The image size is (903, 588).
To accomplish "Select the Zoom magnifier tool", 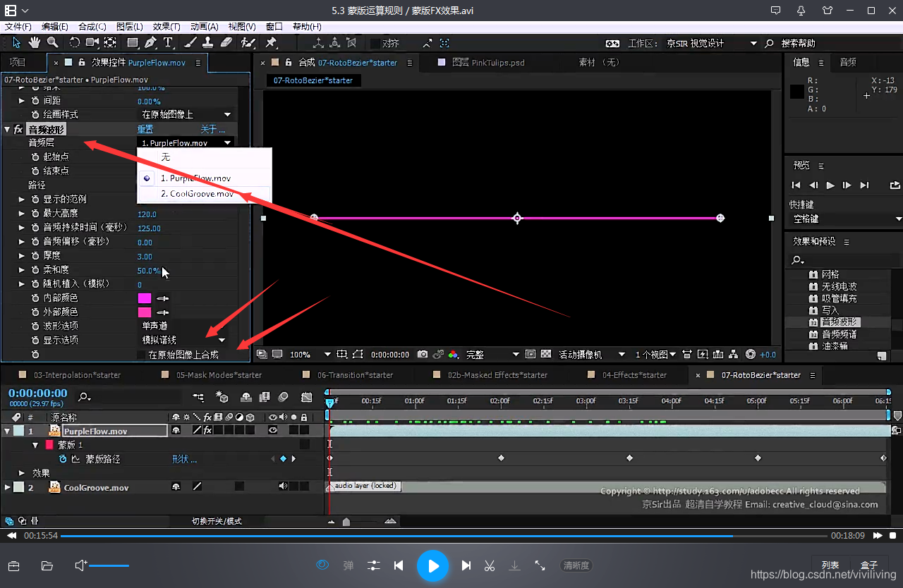I will click(x=52, y=43).
